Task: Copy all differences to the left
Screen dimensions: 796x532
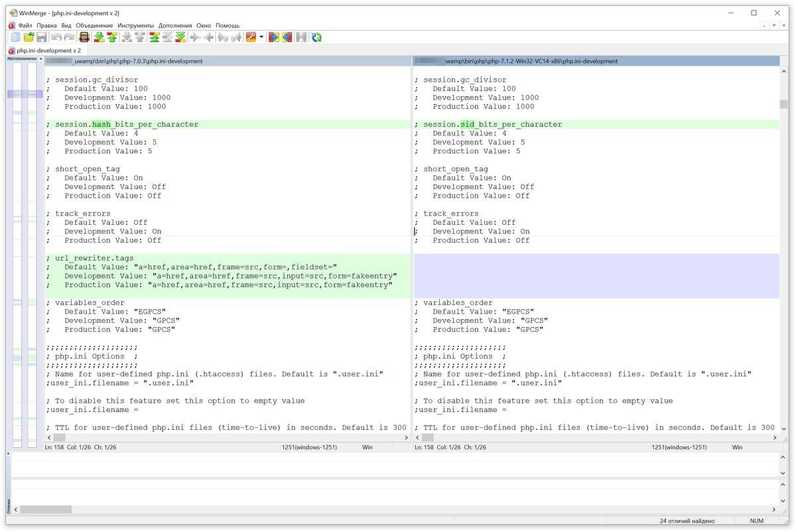Action: 287,37
